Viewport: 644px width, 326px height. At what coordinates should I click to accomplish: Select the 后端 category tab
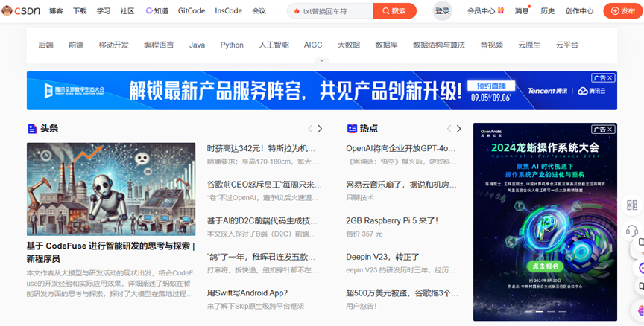coord(45,45)
